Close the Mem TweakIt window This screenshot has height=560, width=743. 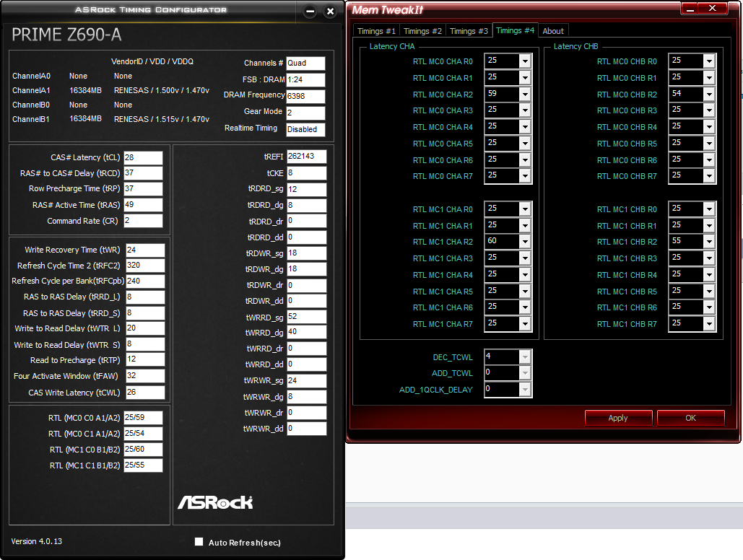pyautogui.click(x=712, y=9)
